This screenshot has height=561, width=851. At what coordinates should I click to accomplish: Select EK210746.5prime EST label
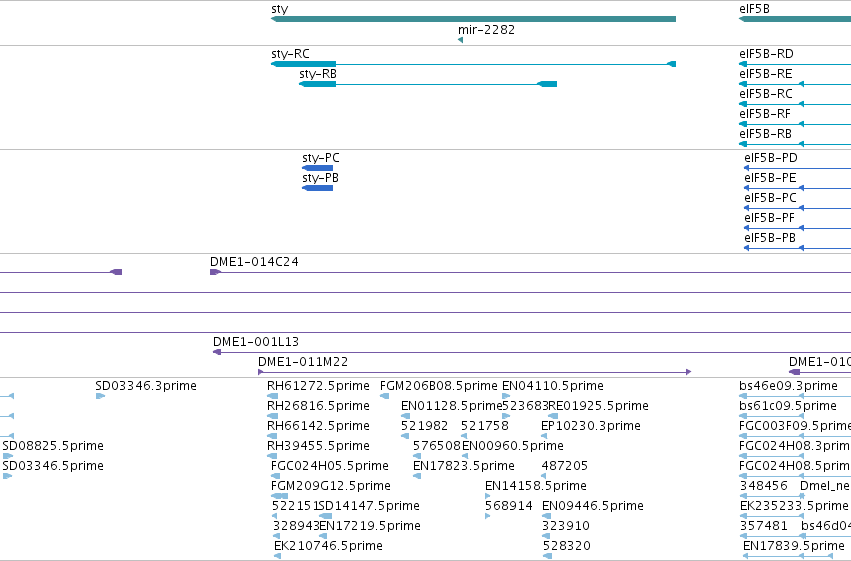click(328, 546)
